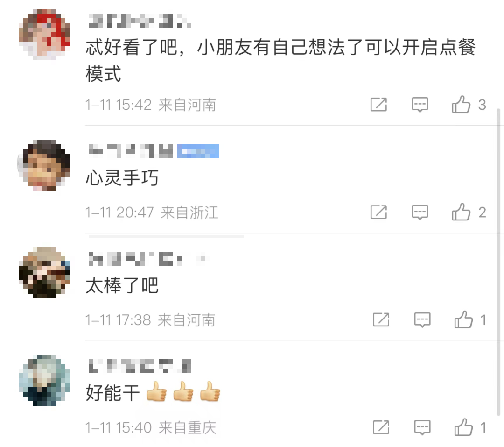Reply to the 心灵手巧 comment

tap(420, 212)
